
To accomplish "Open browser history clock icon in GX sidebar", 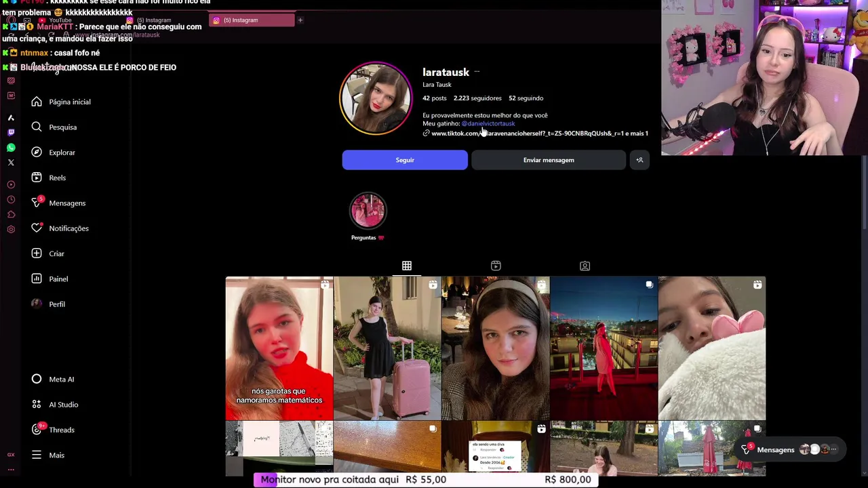I will tap(11, 199).
